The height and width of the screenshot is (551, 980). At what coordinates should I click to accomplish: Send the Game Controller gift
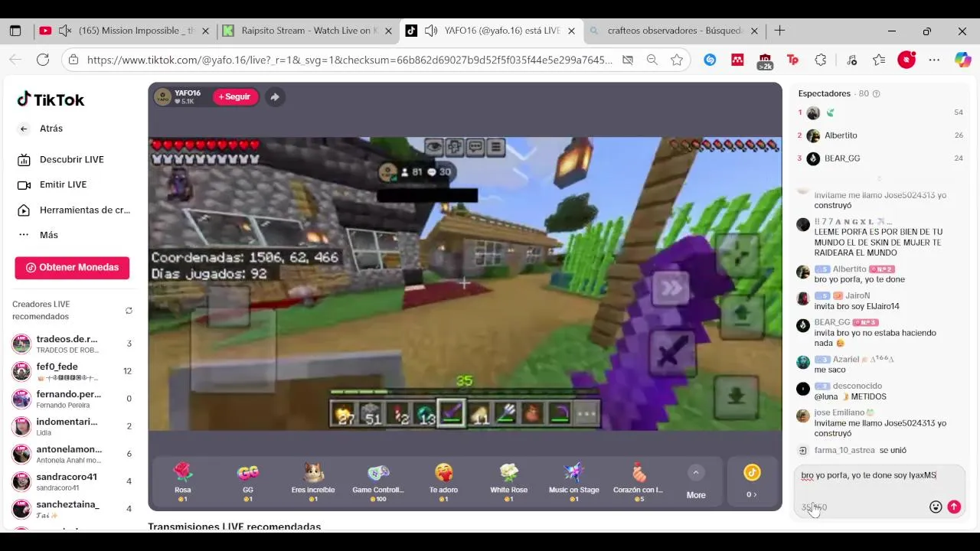pos(378,483)
